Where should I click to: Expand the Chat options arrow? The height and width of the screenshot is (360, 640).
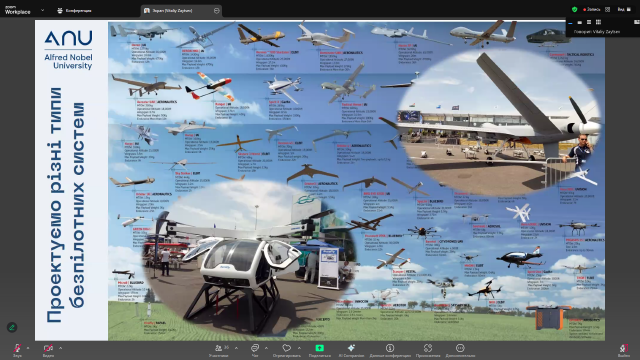pyautogui.click(x=266, y=348)
